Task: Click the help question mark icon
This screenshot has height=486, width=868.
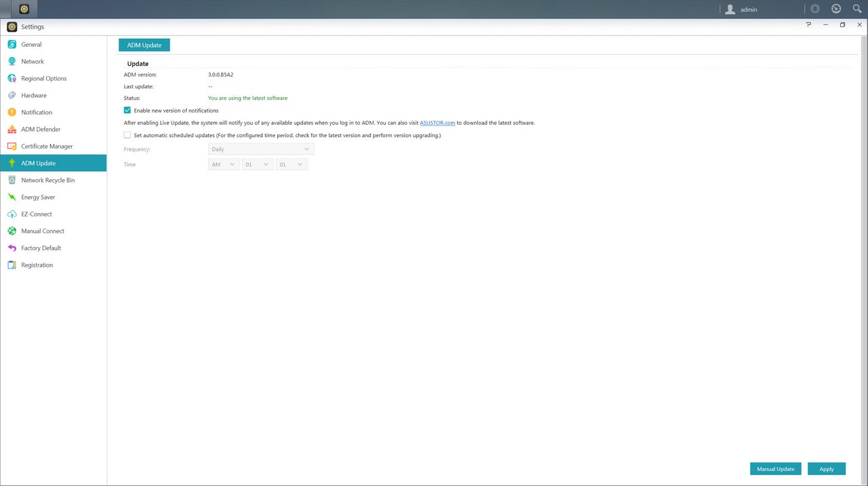Action: coord(808,24)
